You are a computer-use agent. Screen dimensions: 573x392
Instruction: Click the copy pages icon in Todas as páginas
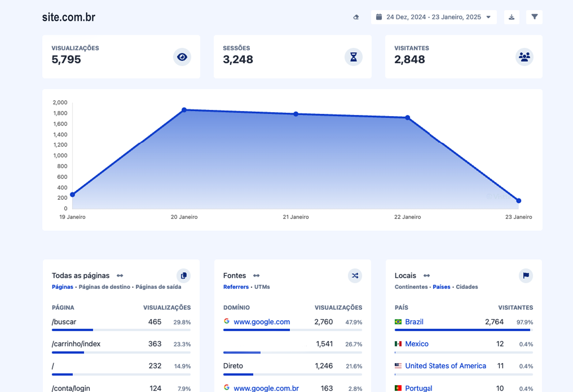(183, 275)
